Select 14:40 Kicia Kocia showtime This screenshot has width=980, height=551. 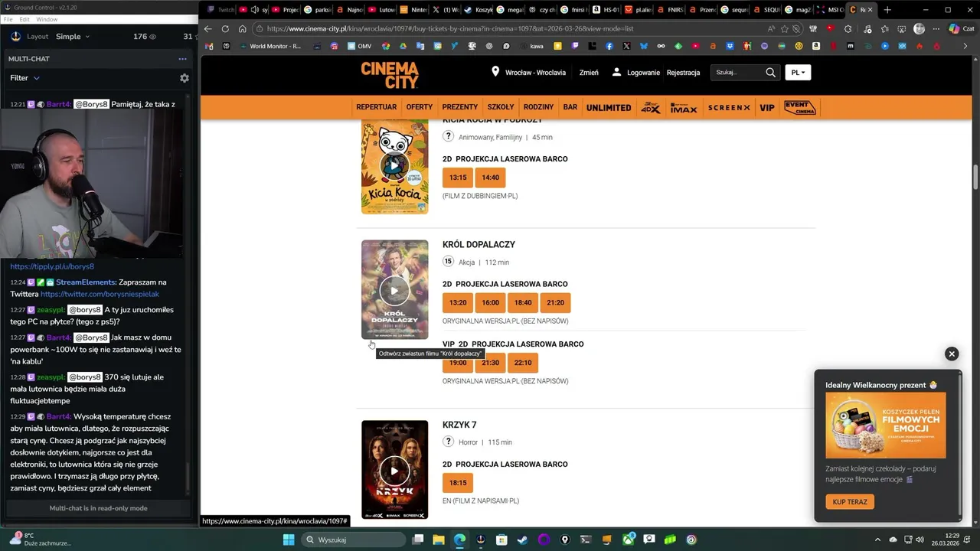click(490, 178)
